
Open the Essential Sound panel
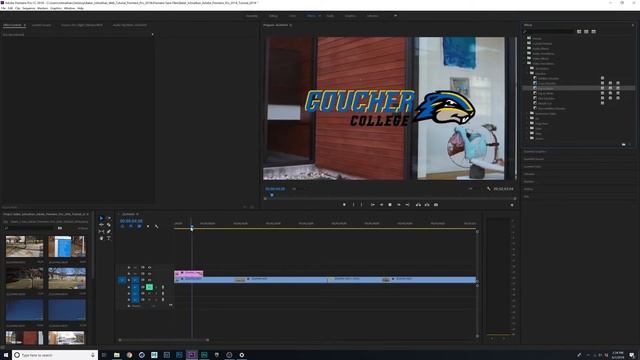534,159
